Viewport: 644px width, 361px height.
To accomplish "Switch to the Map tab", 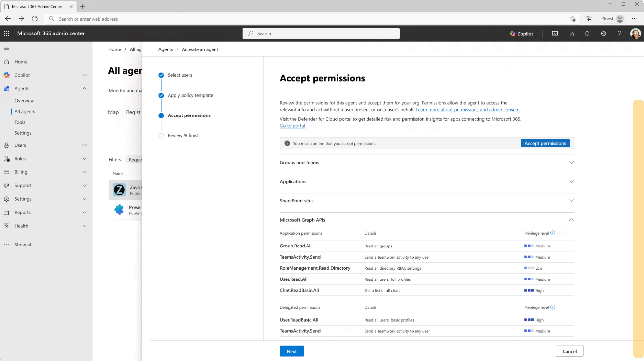I will point(113,112).
